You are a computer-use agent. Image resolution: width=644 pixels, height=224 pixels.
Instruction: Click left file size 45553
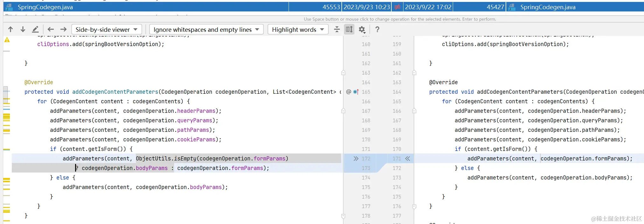pyautogui.click(x=331, y=7)
